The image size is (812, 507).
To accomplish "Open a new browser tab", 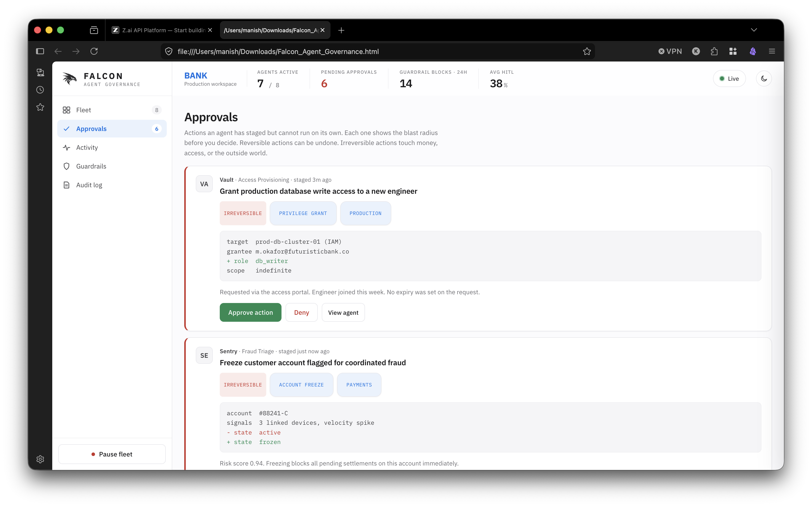I will [341, 30].
